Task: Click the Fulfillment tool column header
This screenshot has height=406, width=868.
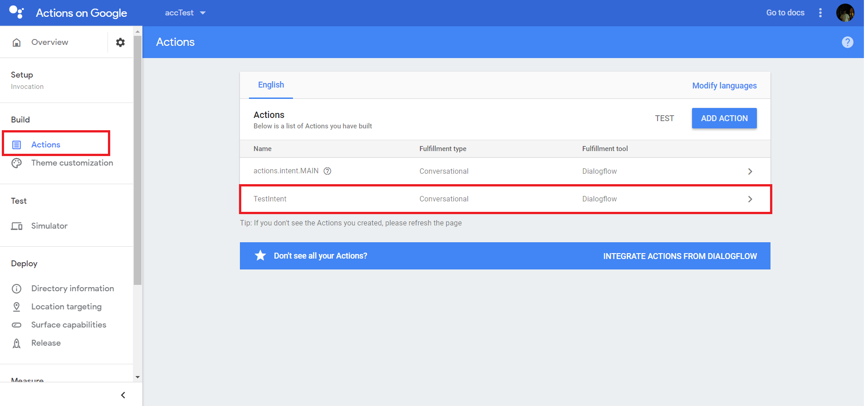Action: tap(605, 149)
